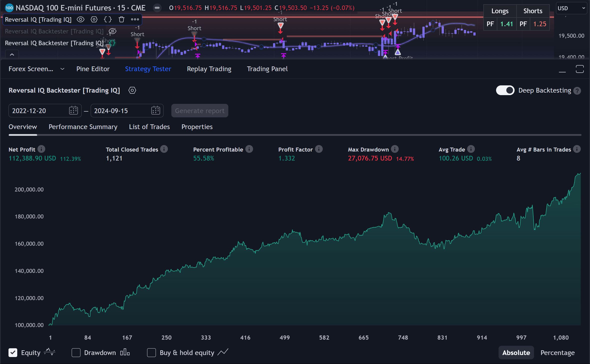Click the Equity line icon beside the checkbox
The height and width of the screenshot is (364, 590).
[x=49, y=352]
